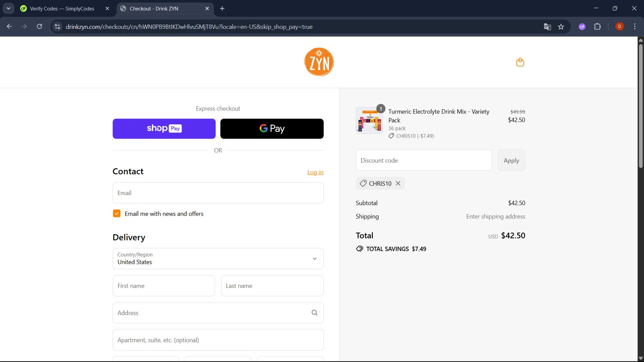Click the translate page icon
This screenshot has height=362, width=644.
547,27
